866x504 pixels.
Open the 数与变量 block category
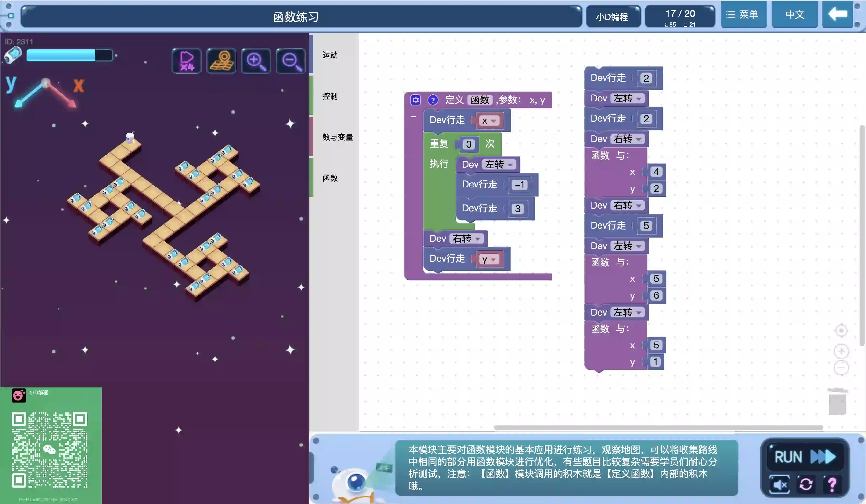(x=338, y=137)
